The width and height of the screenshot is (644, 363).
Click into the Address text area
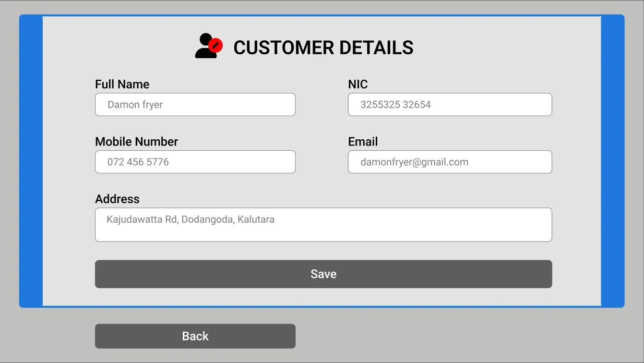tap(323, 225)
